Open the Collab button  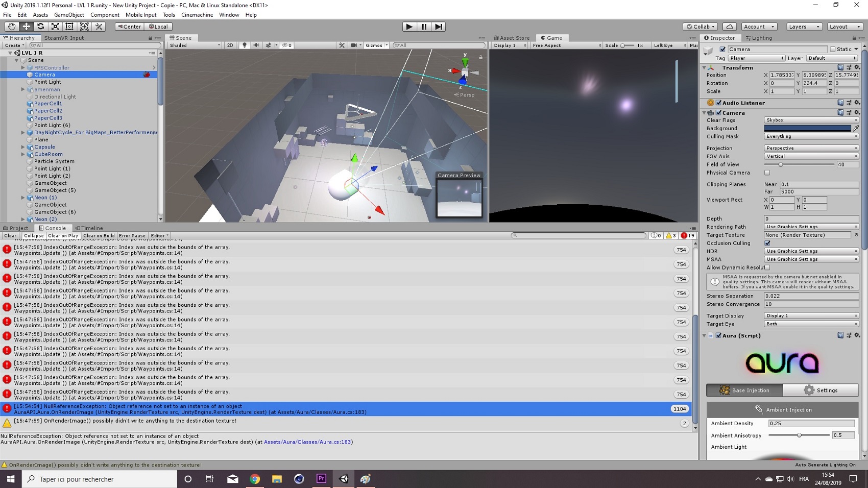pyautogui.click(x=701, y=27)
